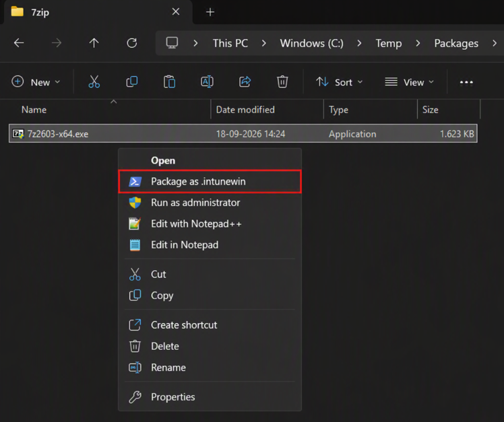Refresh the current folder view
Viewport: 504px width, 422px height.
(x=132, y=42)
